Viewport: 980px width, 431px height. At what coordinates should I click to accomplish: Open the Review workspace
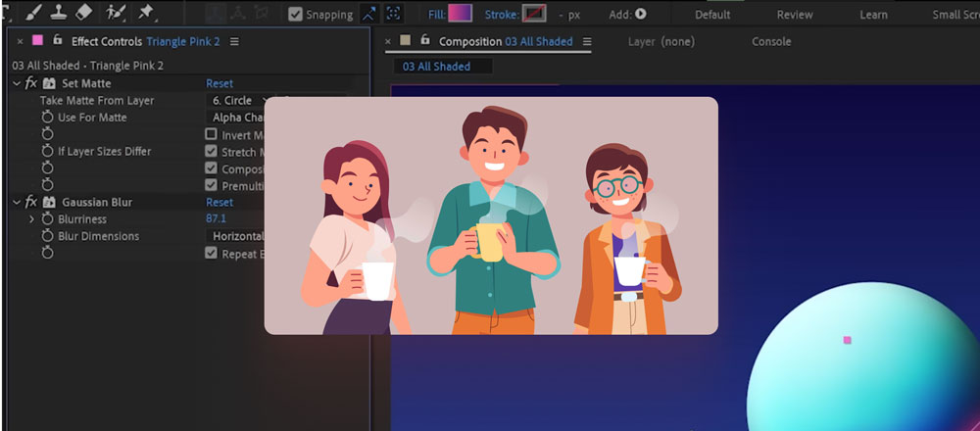pyautogui.click(x=794, y=15)
